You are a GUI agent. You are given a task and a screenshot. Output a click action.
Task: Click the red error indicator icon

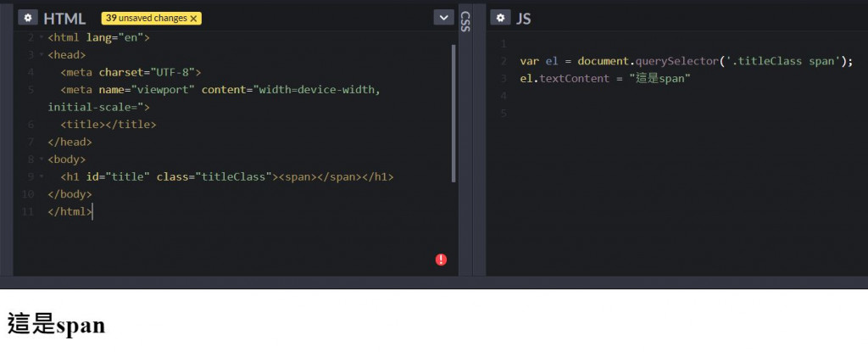click(x=441, y=260)
